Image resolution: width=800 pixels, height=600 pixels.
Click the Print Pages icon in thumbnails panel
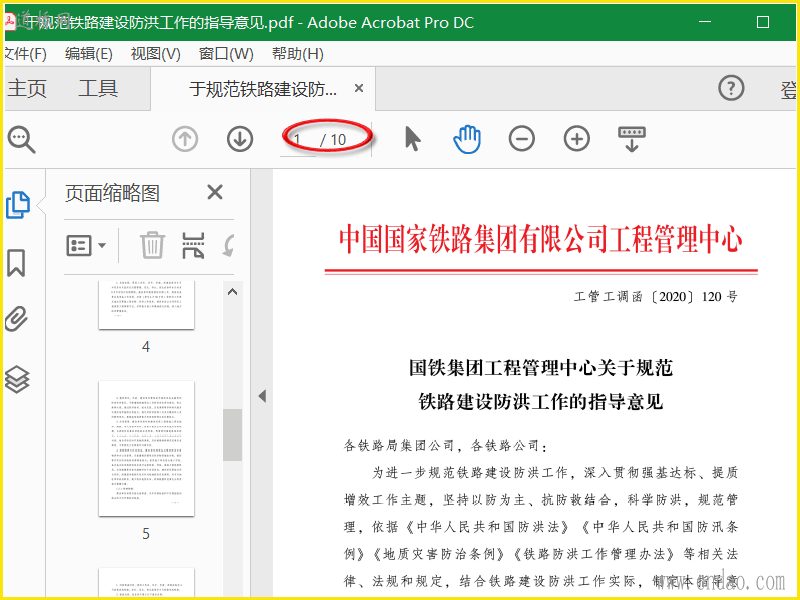coord(193,245)
